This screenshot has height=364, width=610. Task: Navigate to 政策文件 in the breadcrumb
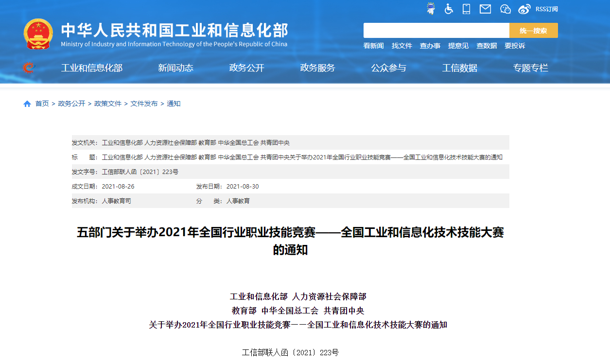(x=108, y=104)
